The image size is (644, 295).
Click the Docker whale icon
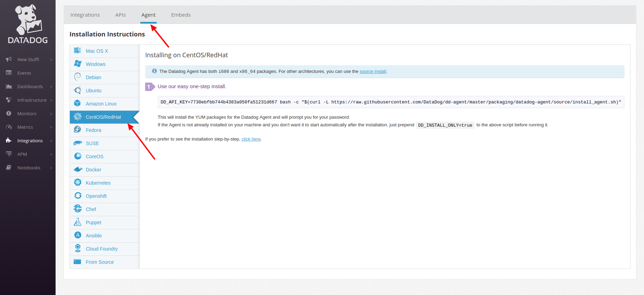pos(77,169)
